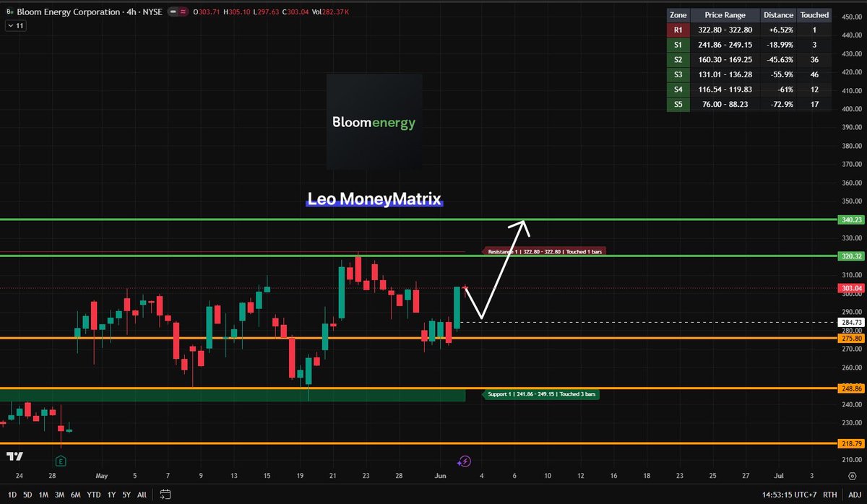Screen dimensions: 867x504
Task: Click the 'Touched' table header
Action: pos(815,15)
